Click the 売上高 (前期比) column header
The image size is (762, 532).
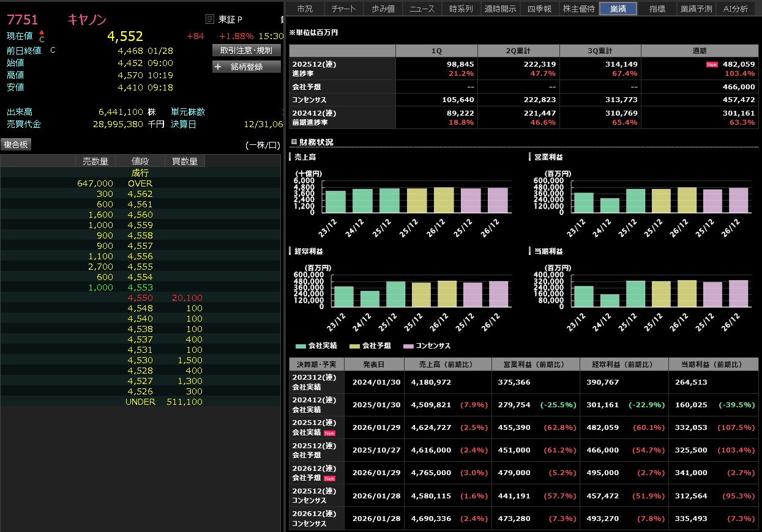tap(447, 364)
